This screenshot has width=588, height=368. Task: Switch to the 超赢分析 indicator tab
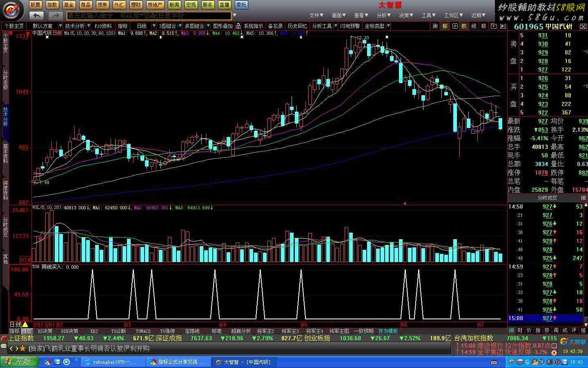241,331
